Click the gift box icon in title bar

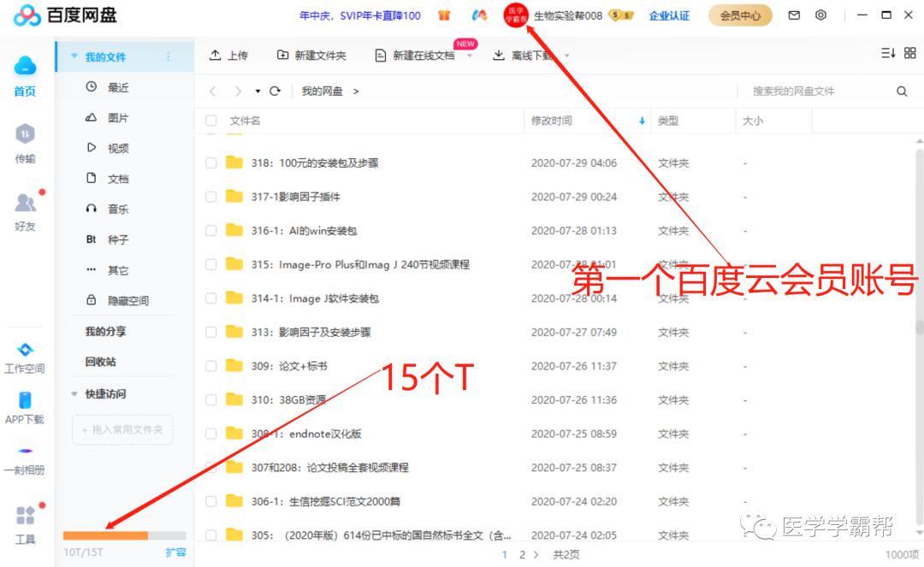[444, 15]
